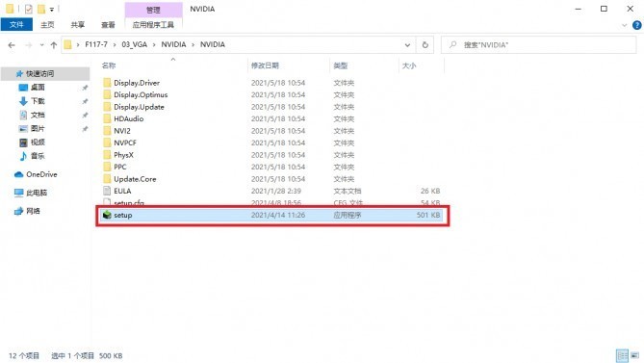Sort by the 大小 column header
This screenshot has height=363, width=644.
tap(409, 65)
